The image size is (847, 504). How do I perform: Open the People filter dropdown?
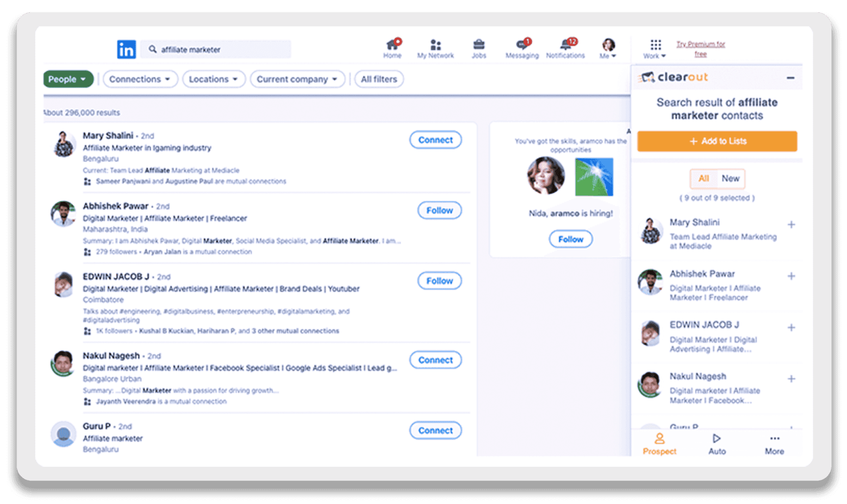pos(68,79)
